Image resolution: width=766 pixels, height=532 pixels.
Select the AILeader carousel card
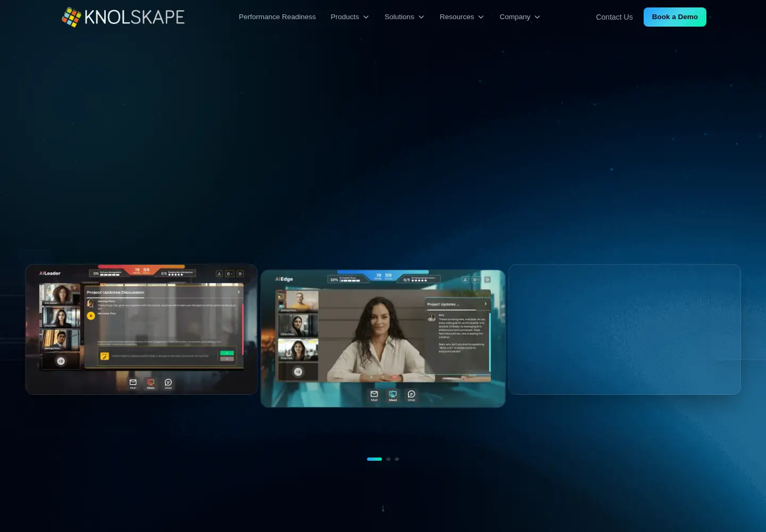pos(141,329)
